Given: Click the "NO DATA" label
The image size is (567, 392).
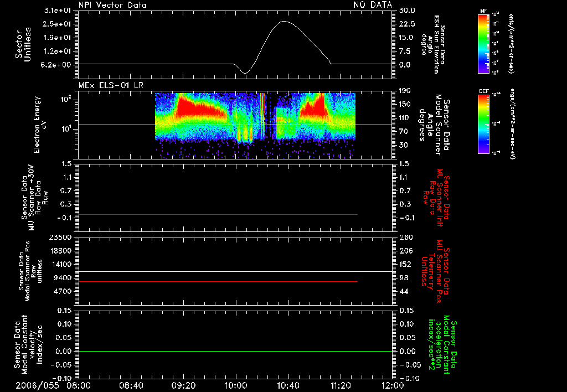Looking at the screenshot, I should pos(373,5).
